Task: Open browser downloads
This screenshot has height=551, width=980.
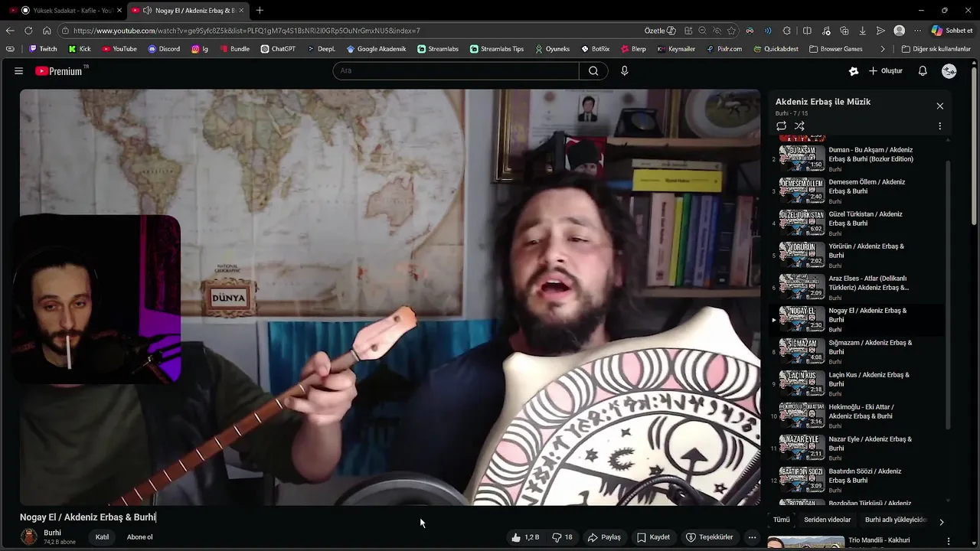Action: [863, 31]
